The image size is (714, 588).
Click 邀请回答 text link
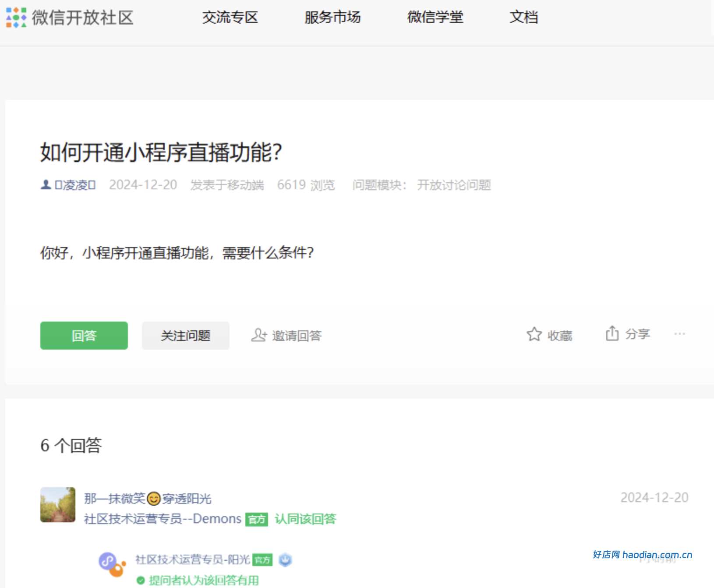click(x=297, y=336)
